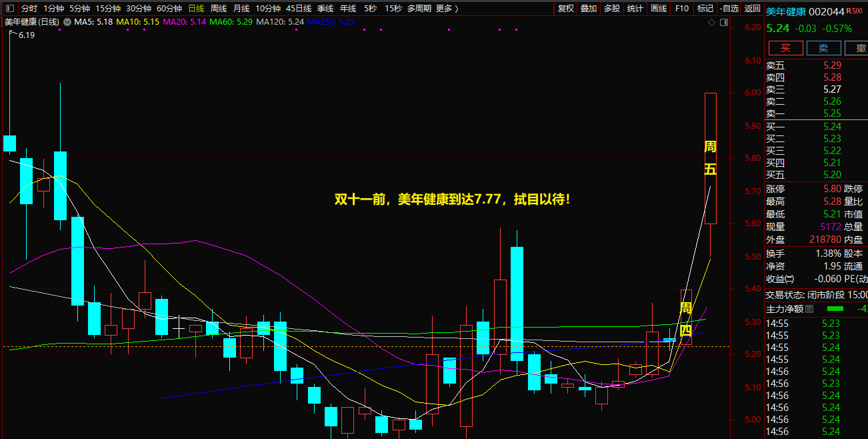Viewport: 868px width, 439px height.
Task: Click the 卖二 price 5.26
Action: pyautogui.click(x=832, y=101)
